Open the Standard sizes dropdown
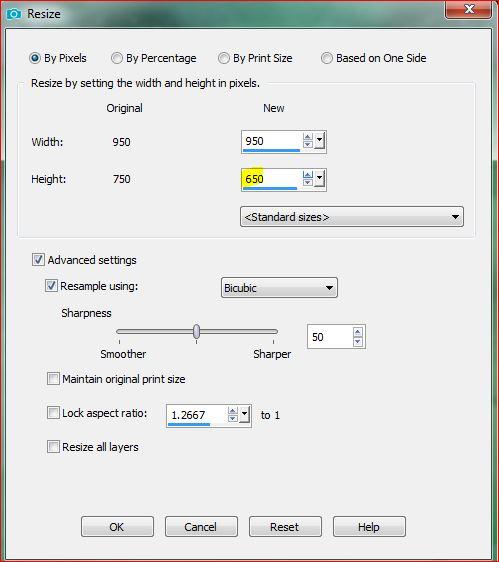The image size is (499, 562). click(x=352, y=217)
